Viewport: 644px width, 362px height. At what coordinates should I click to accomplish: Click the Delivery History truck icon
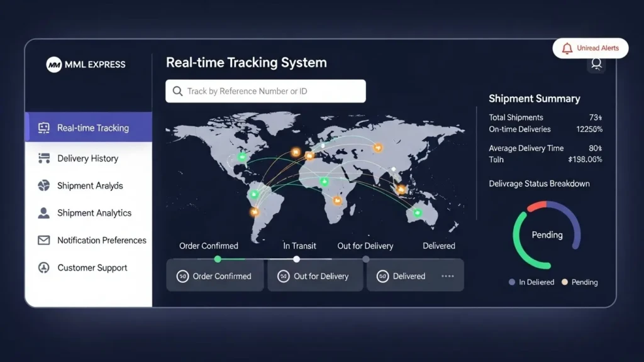pos(44,158)
